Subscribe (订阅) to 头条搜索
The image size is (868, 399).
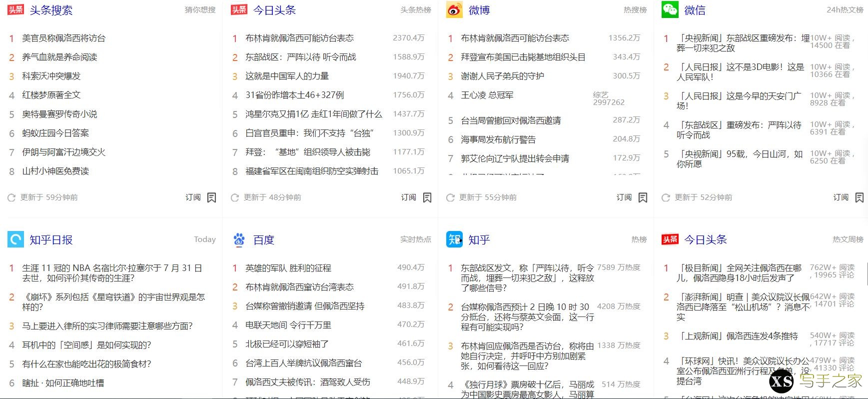click(x=193, y=197)
